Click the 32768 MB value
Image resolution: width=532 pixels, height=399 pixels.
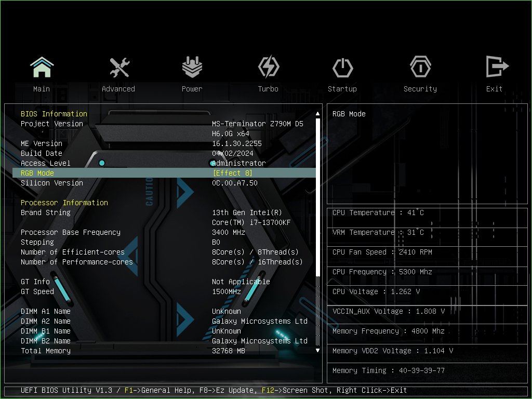[229, 351]
